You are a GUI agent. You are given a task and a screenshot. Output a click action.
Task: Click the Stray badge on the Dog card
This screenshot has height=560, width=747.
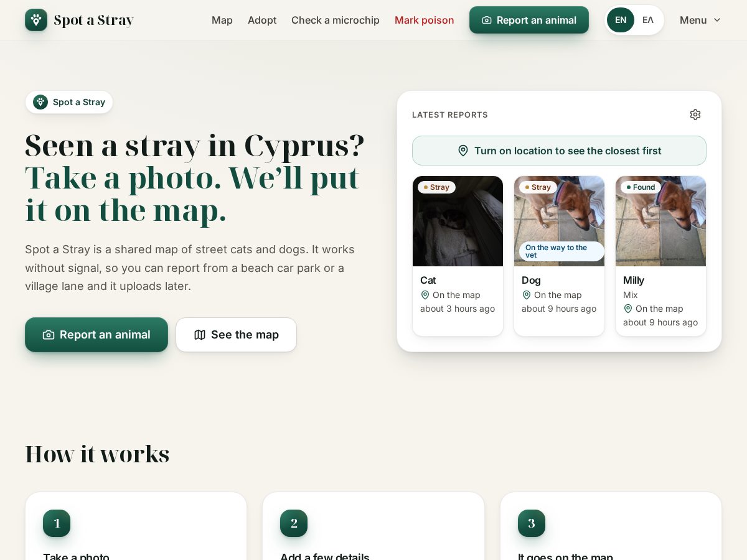coord(538,187)
